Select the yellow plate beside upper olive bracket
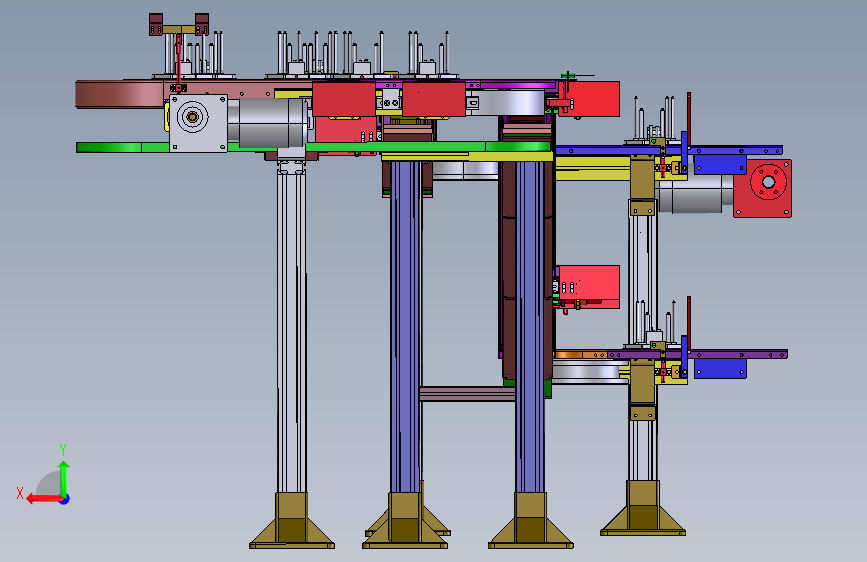Screen dimensions: 867x562 [x=593, y=168]
